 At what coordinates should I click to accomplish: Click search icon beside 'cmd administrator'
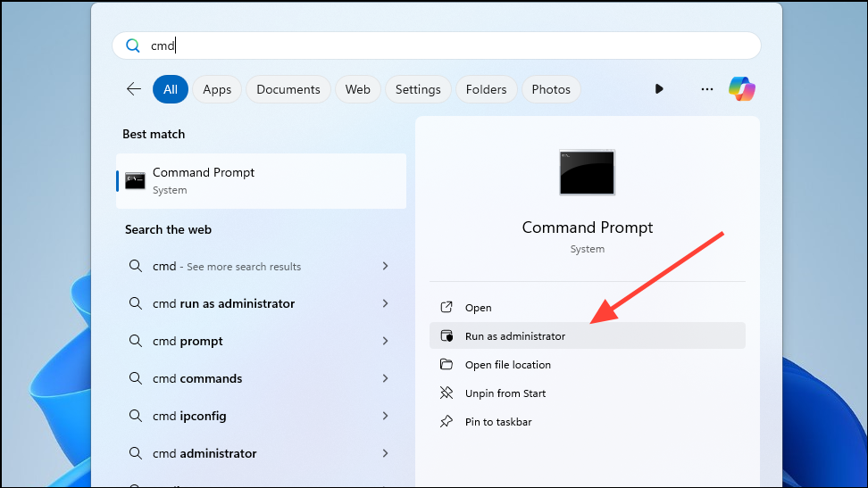136,453
